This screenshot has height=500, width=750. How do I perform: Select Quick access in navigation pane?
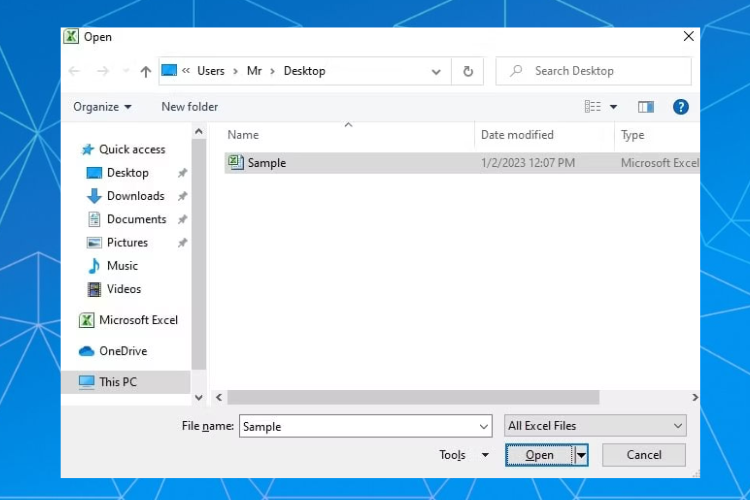click(132, 149)
